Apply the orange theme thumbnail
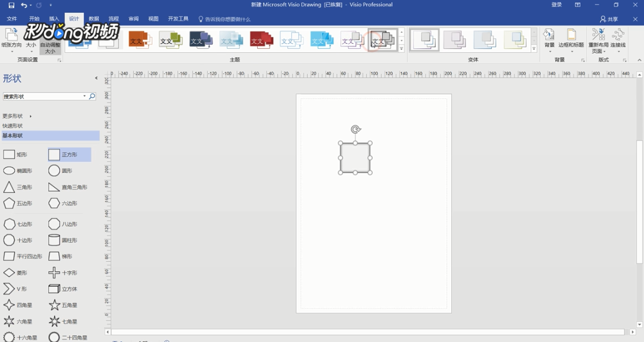The height and width of the screenshot is (342, 644). coord(140,40)
